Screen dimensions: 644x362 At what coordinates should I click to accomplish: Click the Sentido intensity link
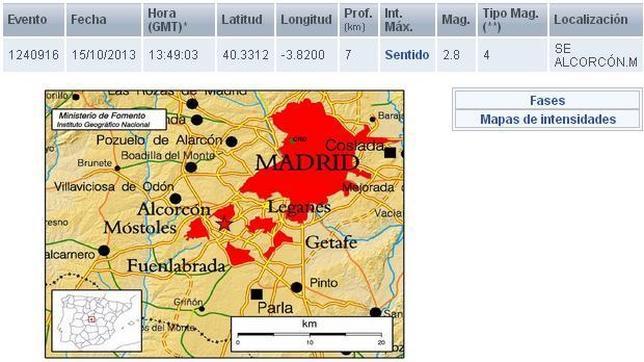tap(407, 55)
